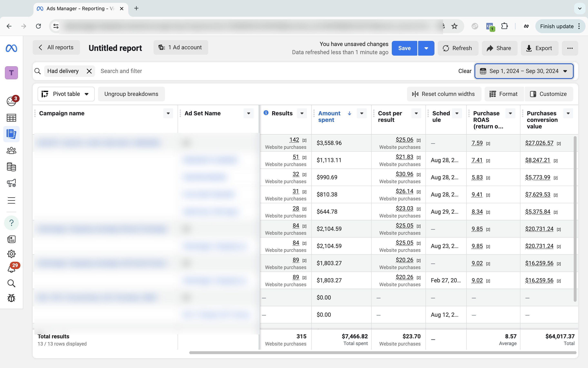588x368 pixels.
Task: Click the $27,026.57 conversion value
Action: point(539,143)
